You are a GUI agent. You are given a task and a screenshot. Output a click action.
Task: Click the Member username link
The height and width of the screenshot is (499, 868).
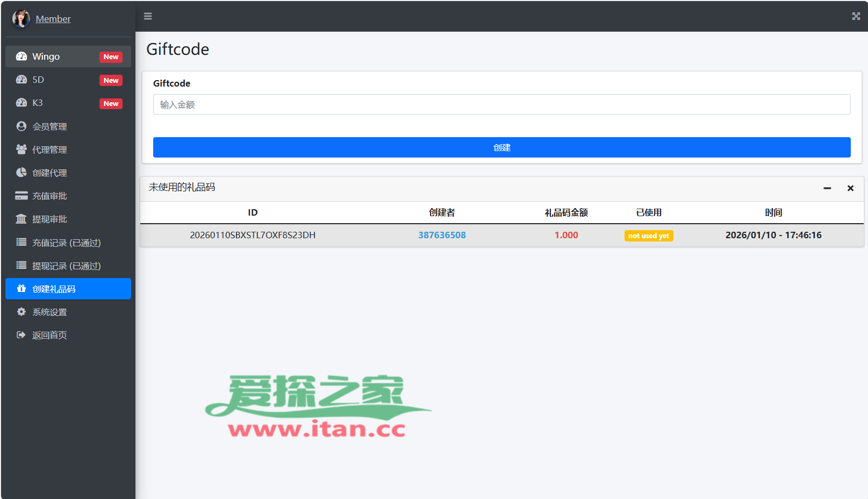(53, 19)
